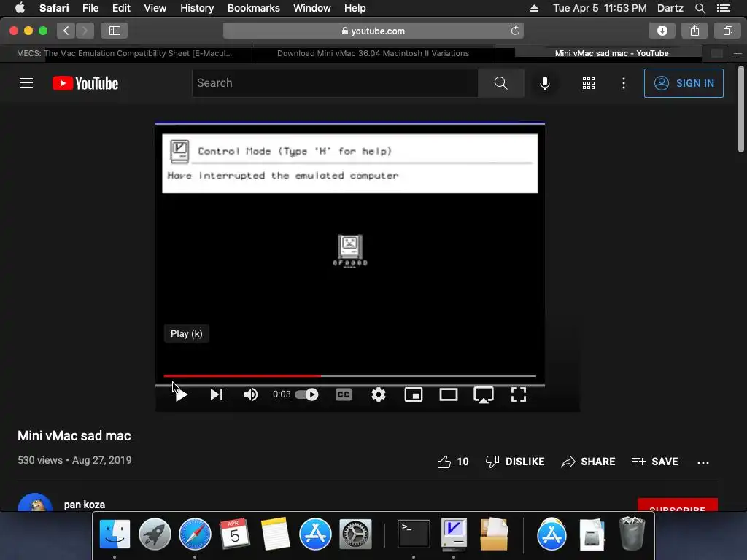Enable miniplayer mode

tap(414, 394)
